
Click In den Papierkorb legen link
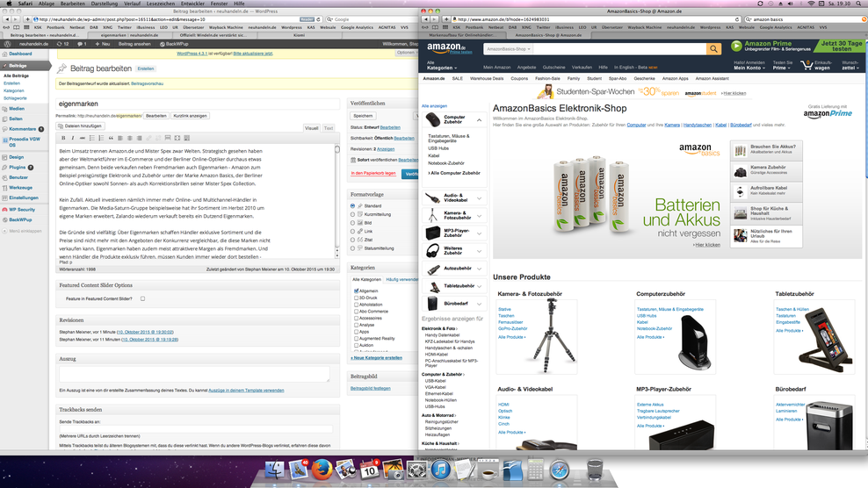(x=373, y=173)
